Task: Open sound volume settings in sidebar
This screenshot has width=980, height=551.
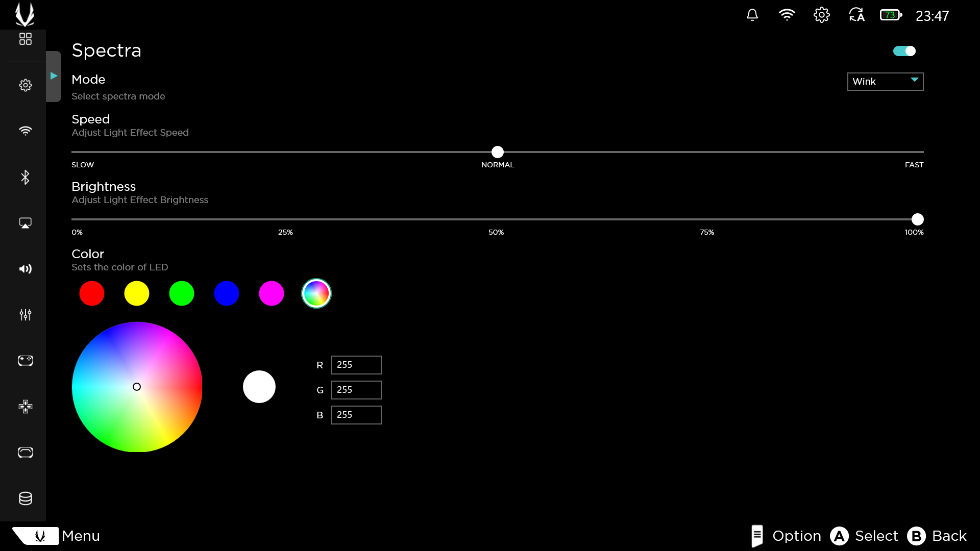Action: [25, 269]
